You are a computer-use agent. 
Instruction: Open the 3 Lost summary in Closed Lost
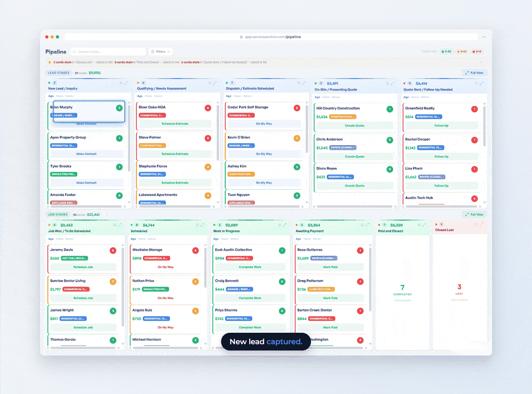pos(459,292)
